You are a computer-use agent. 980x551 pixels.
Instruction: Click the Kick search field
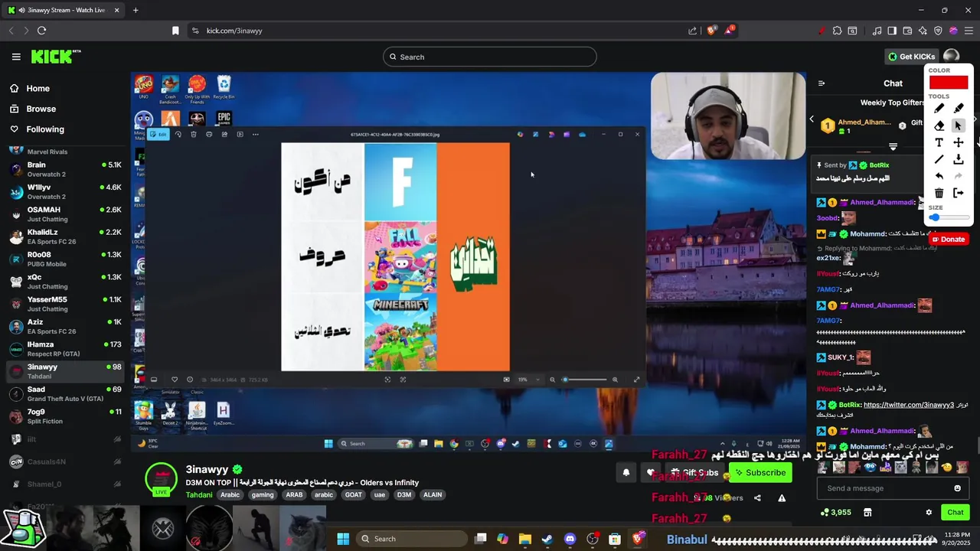pyautogui.click(x=490, y=57)
